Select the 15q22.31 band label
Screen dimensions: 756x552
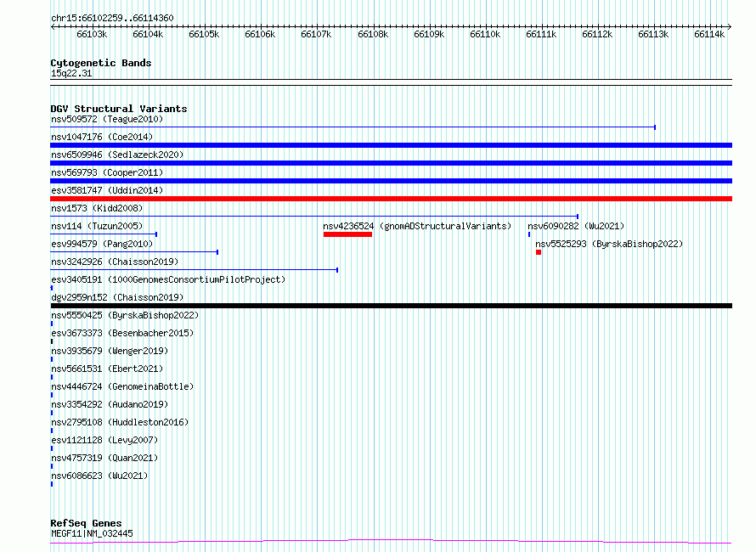pos(71,73)
